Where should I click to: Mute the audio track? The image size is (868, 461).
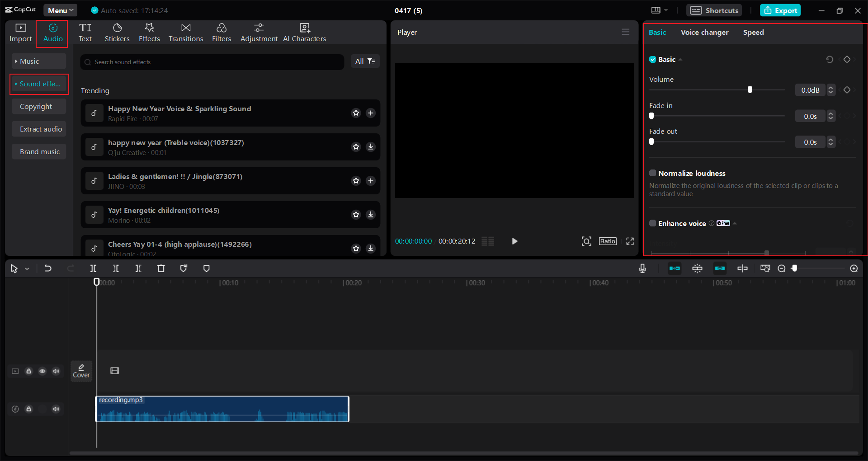pos(56,409)
